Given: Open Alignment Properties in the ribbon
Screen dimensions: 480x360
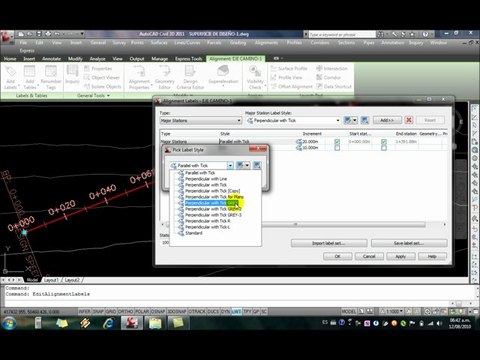Looking at the screenshot, I should (139, 77).
